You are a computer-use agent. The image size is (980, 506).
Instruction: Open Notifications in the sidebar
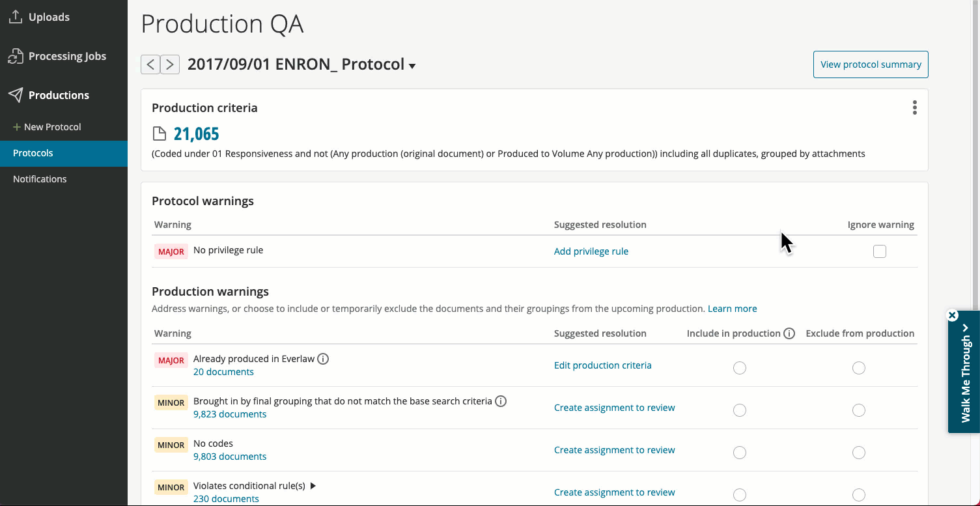click(40, 179)
